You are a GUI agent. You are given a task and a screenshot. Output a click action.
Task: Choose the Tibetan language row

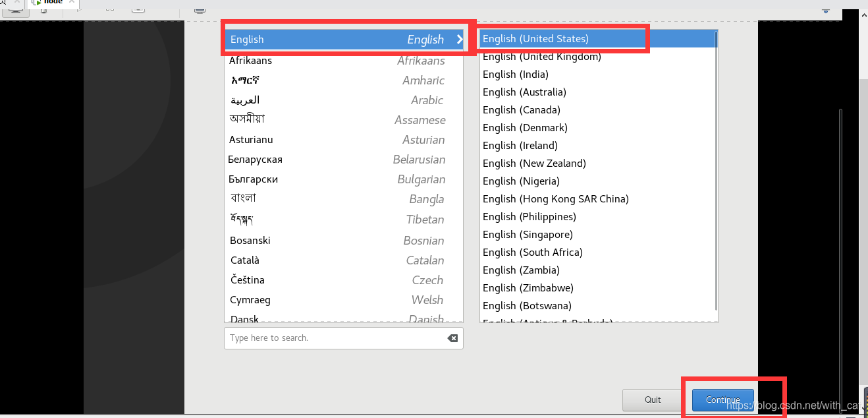coord(344,220)
